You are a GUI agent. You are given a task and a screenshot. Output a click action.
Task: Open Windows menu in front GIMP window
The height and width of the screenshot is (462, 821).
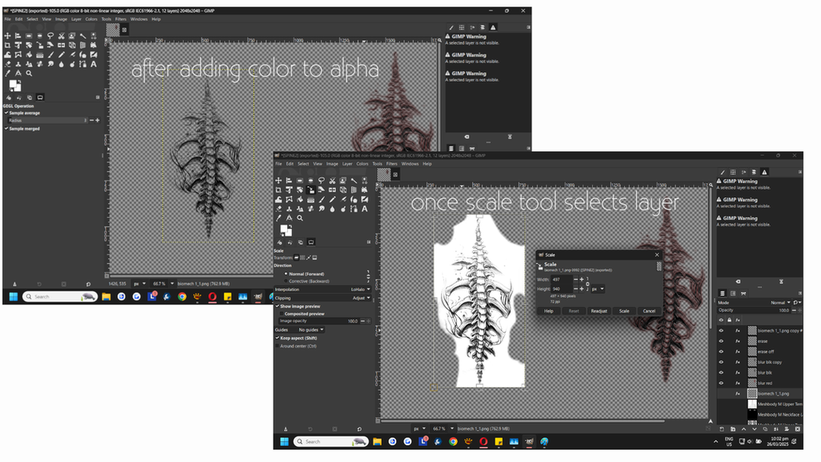click(410, 163)
